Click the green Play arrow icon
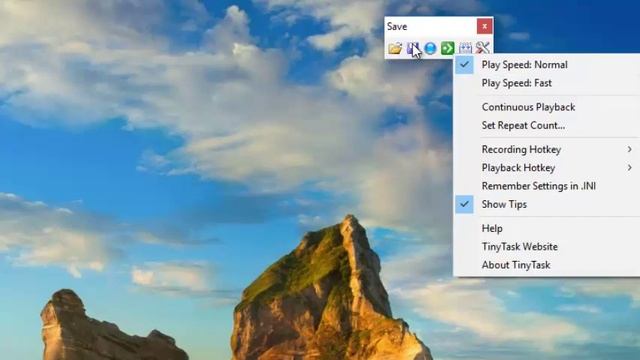This screenshot has width=640, height=360. point(448,48)
